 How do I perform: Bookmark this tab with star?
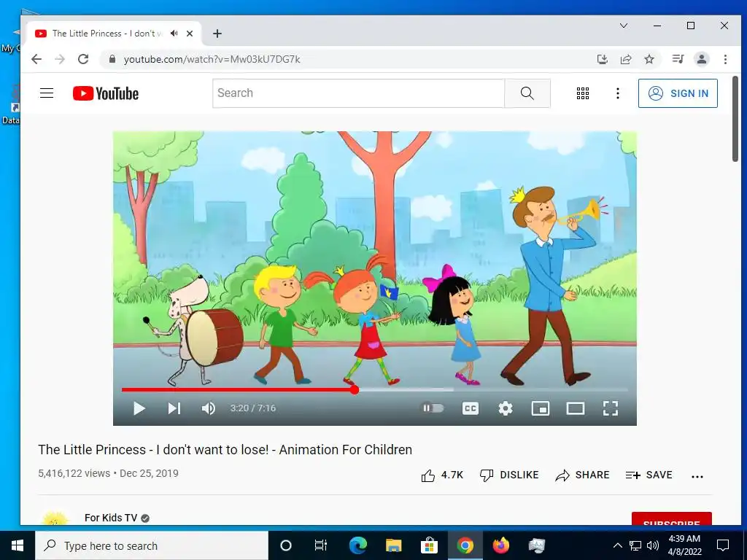(x=649, y=59)
